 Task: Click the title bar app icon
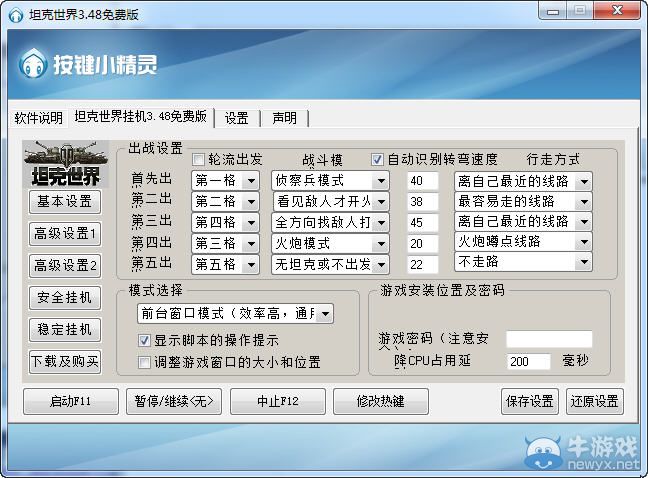[x=16, y=15]
